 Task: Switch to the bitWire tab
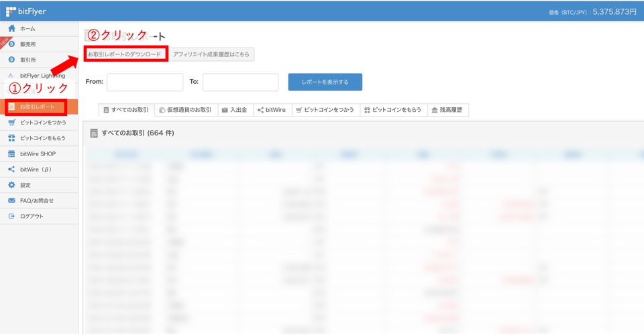[x=272, y=110]
